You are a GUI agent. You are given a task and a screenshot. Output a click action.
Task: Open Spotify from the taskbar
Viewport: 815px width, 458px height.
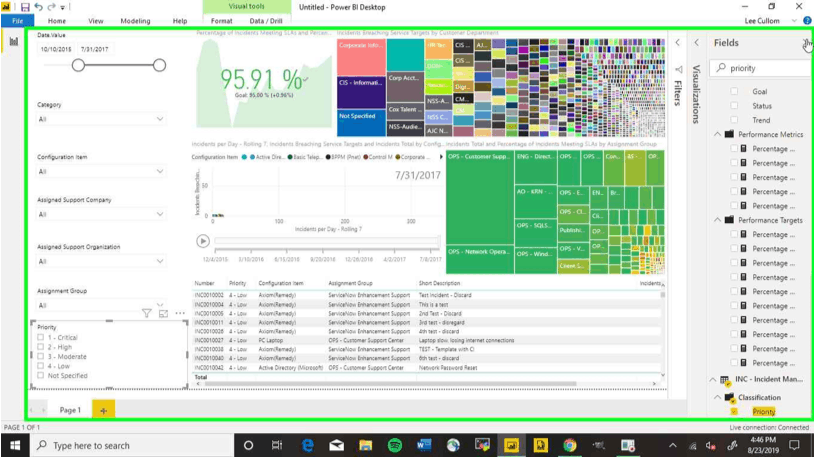coord(395,446)
